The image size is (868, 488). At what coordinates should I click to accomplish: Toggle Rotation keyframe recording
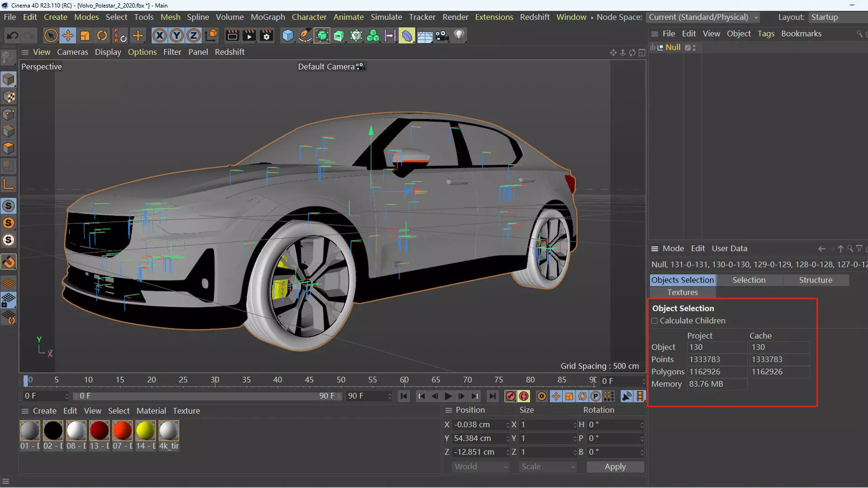point(582,396)
